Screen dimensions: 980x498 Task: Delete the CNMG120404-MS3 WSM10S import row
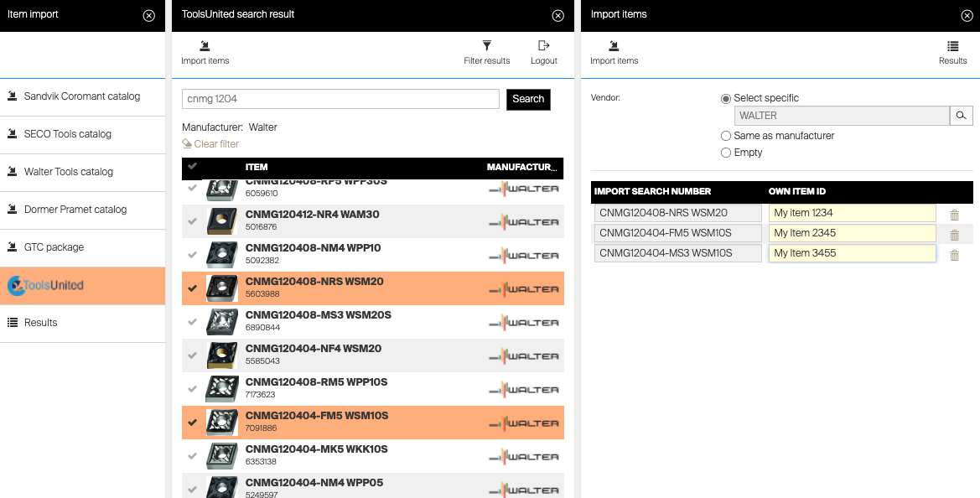954,255
